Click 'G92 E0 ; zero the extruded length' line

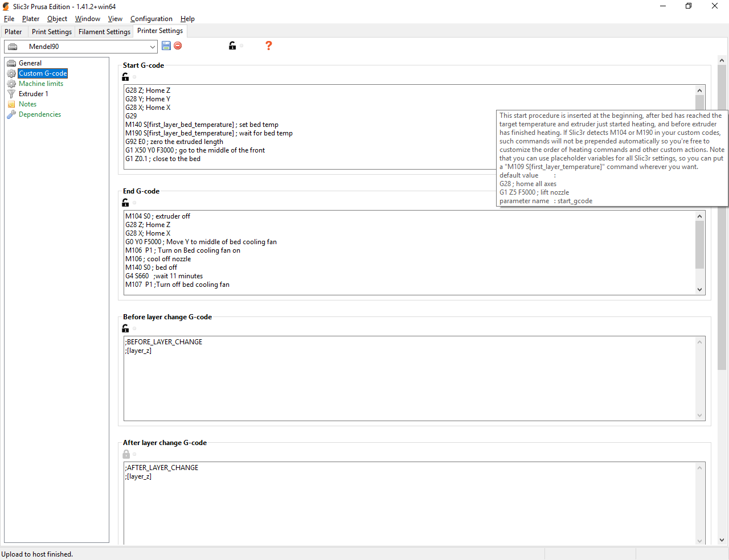click(x=174, y=142)
